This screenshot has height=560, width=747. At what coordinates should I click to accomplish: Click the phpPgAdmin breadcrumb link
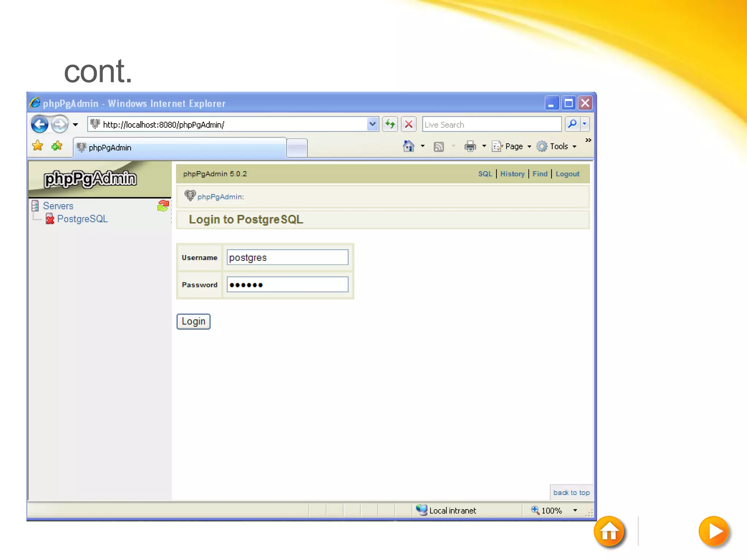(221, 197)
